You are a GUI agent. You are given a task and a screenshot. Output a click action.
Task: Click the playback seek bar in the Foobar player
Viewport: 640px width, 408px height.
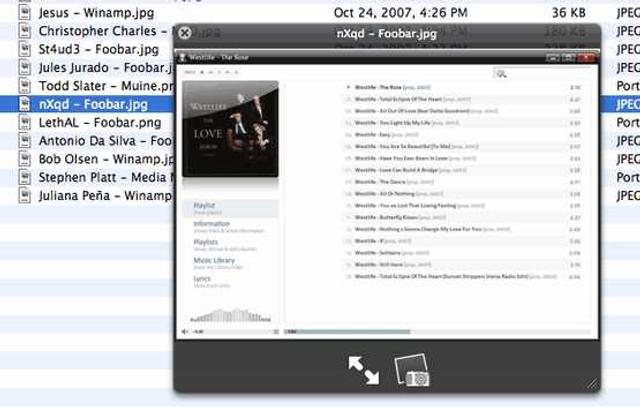[437, 332]
